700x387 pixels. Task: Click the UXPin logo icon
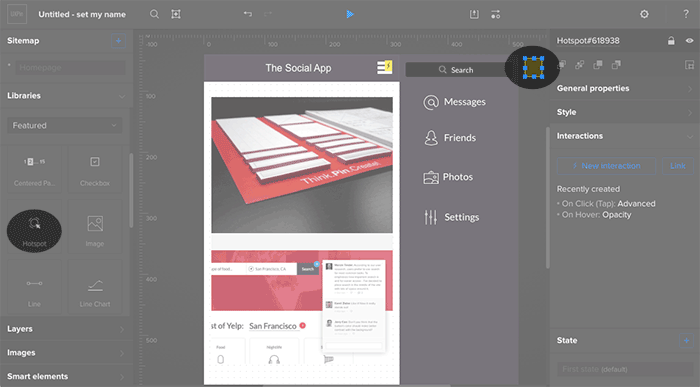(x=17, y=14)
